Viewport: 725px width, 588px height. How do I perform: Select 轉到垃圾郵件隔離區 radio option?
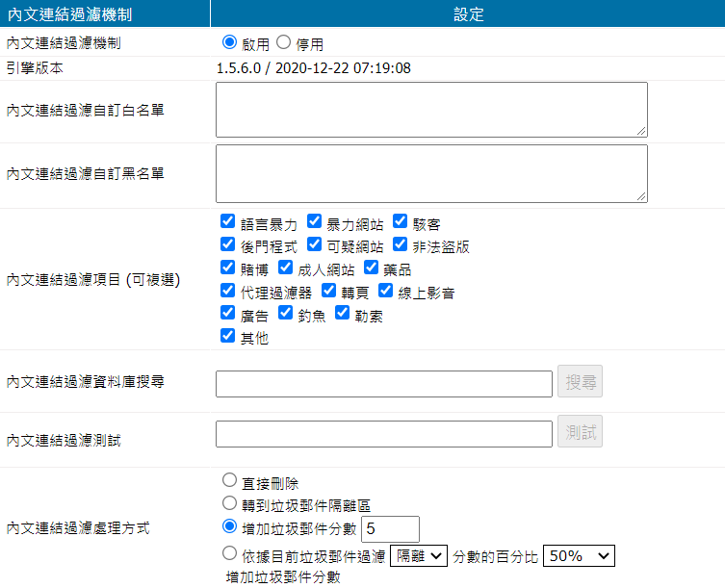click(x=229, y=503)
